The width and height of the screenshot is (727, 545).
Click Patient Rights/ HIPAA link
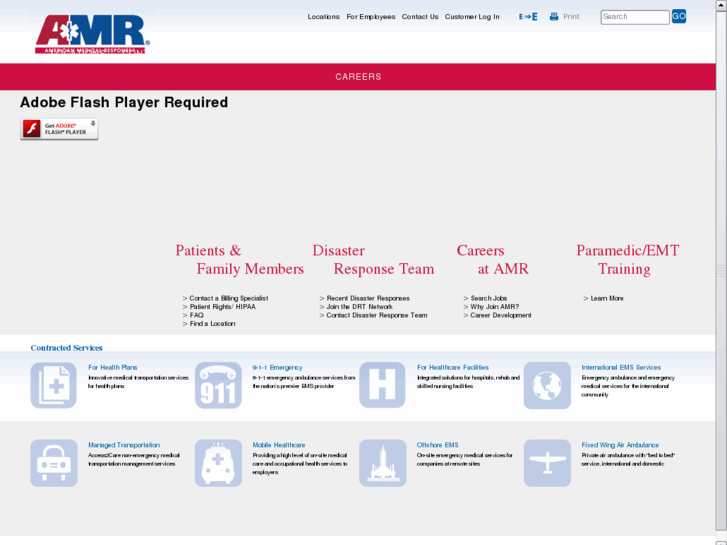tap(223, 307)
